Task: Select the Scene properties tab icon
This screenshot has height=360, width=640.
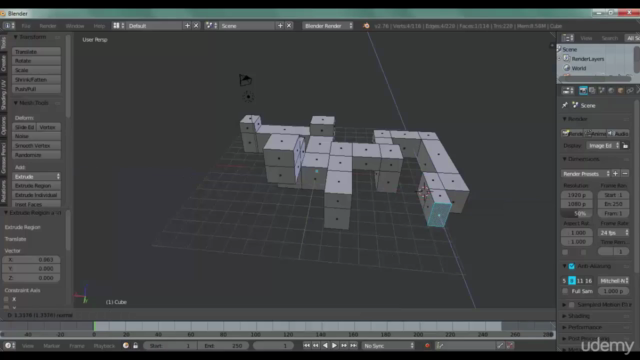Action: 602,91
